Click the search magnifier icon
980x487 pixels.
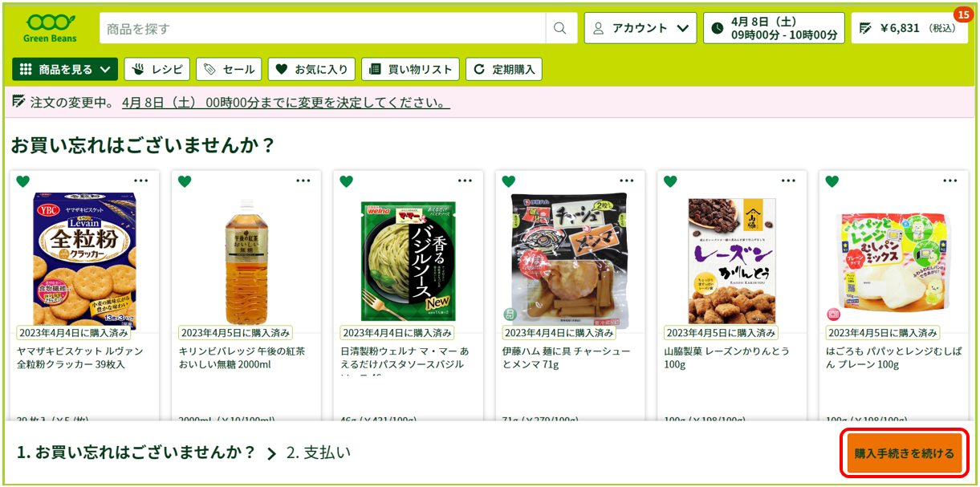(x=560, y=28)
